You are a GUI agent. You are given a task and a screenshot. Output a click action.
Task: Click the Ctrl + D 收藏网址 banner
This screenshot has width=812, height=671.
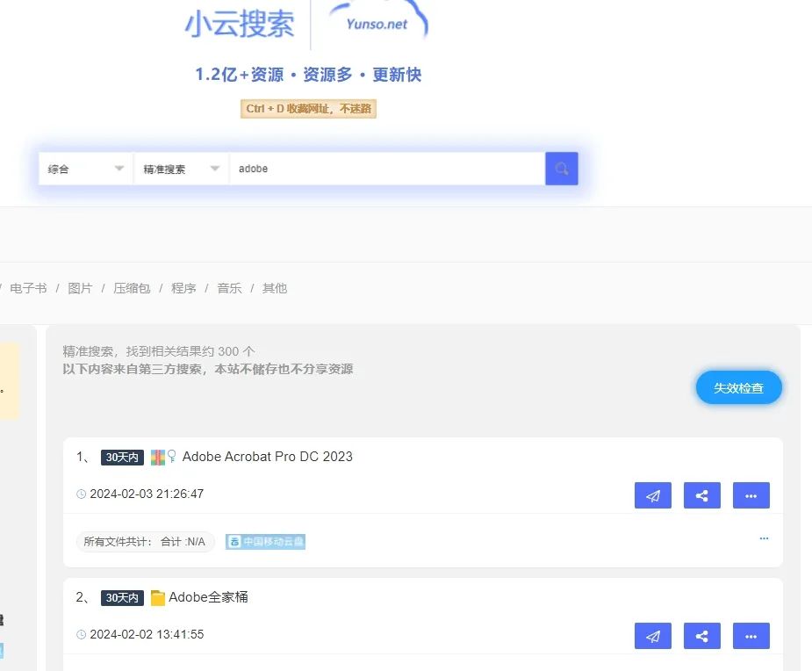[x=308, y=109]
